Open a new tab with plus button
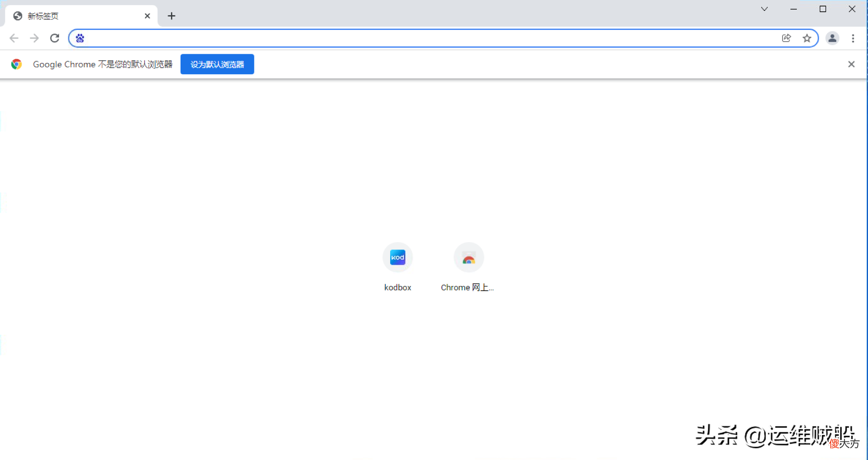Image resolution: width=868 pixels, height=460 pixels. [x=171, y=16]
